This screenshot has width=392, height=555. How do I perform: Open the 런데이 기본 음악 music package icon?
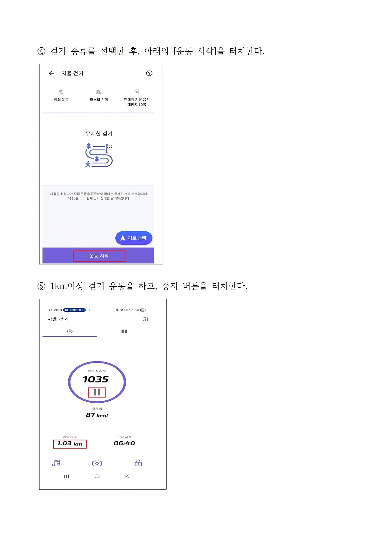[x=137, y=92]
